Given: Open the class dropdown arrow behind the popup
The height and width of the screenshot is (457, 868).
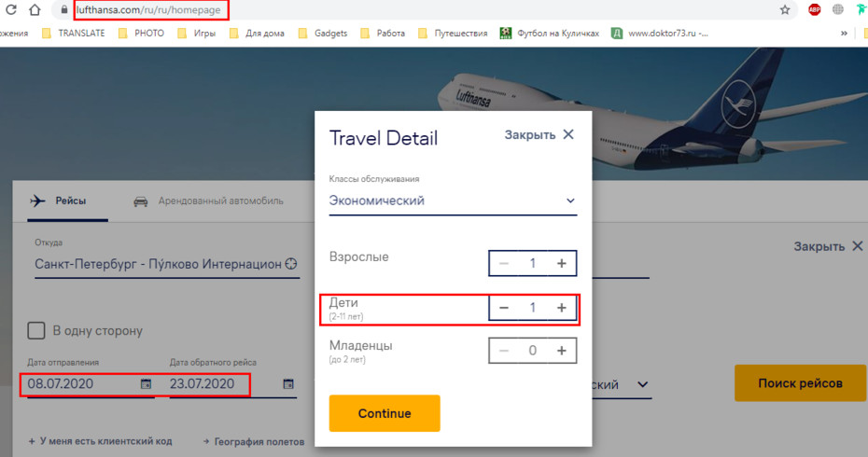Looking at the screenshot, I should coord(642,384).
